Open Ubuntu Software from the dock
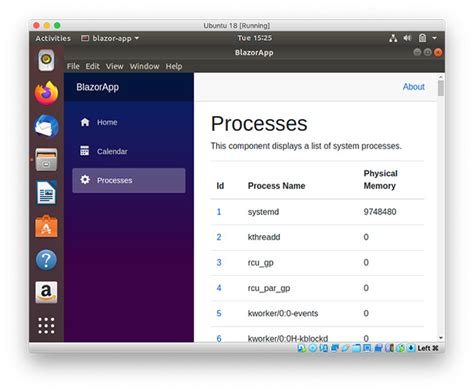This screenshot has width=474, height=392. click(46, 226)
